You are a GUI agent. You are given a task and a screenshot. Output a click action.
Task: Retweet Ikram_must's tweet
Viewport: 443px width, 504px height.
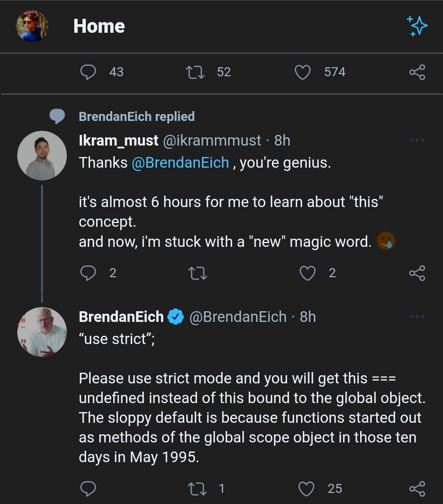point(197,273)
